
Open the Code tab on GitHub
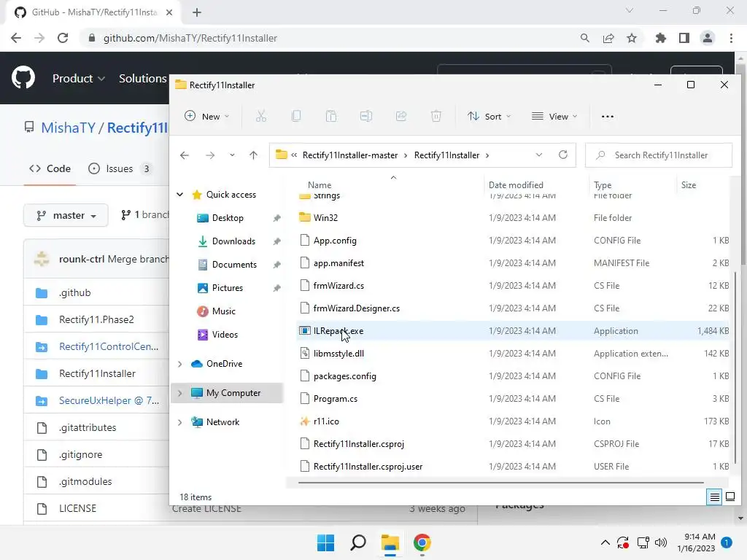(50, 168)
